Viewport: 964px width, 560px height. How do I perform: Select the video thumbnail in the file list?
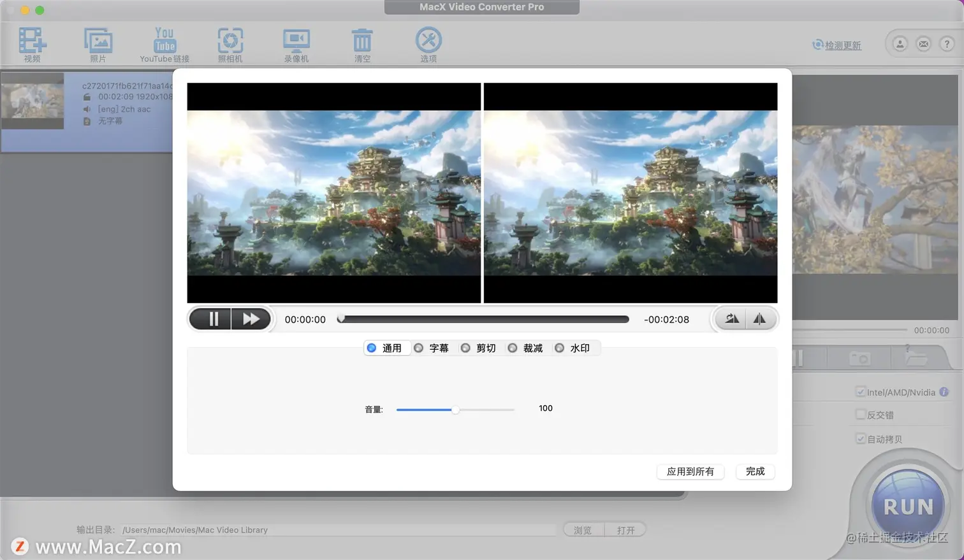[x=33, y=101]
